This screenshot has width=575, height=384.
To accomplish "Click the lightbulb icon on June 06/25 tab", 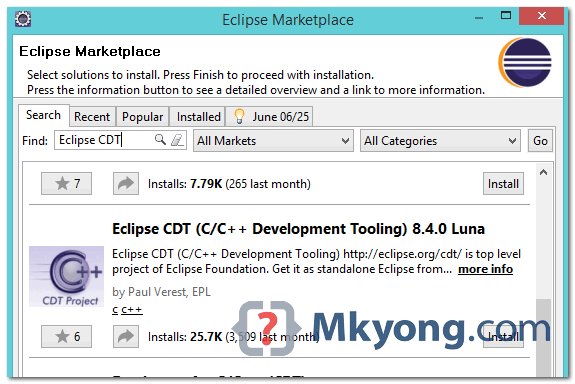I will point(239,116).
